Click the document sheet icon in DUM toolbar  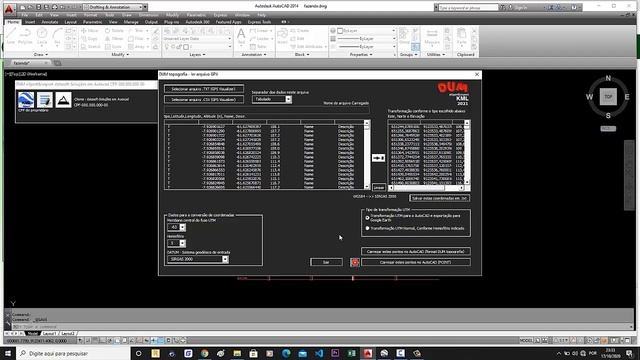[44, 100]
